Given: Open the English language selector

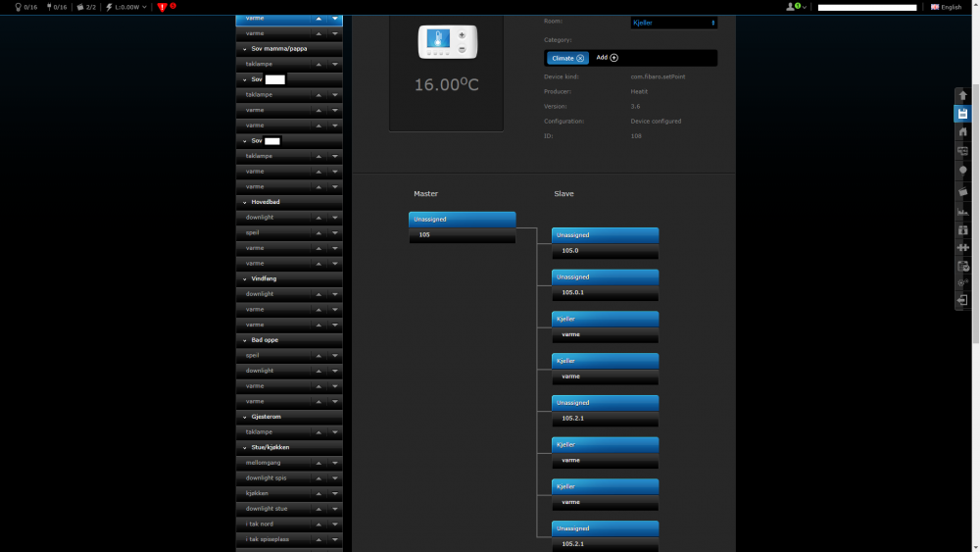Looking at the screenshot, I should pyautogui.click(x=947, y=7).
